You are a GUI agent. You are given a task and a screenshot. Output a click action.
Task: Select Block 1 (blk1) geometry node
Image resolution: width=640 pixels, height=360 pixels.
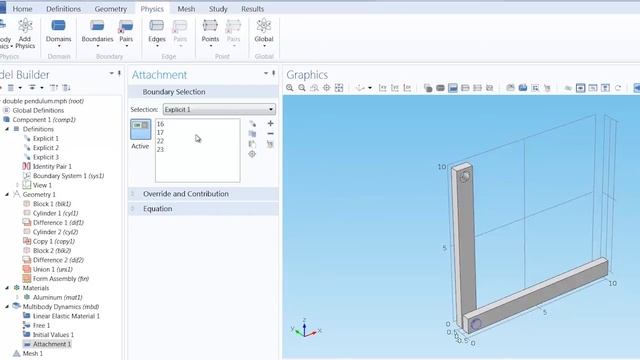click(52, 204)
